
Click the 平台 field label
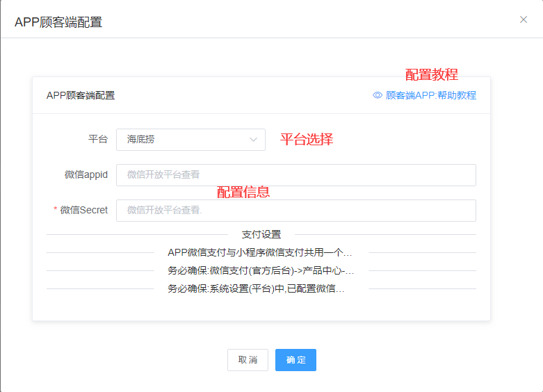click(98, 139)
